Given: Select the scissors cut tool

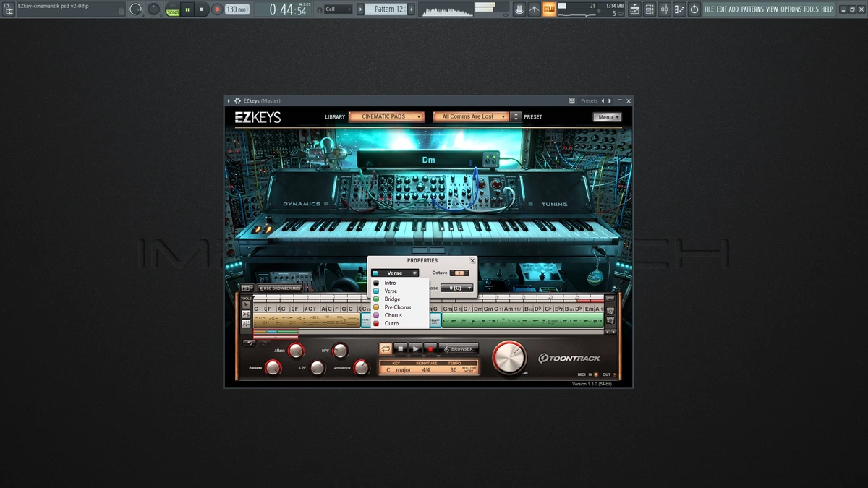Looking at the screenshot, I should [x=247, y=314].
